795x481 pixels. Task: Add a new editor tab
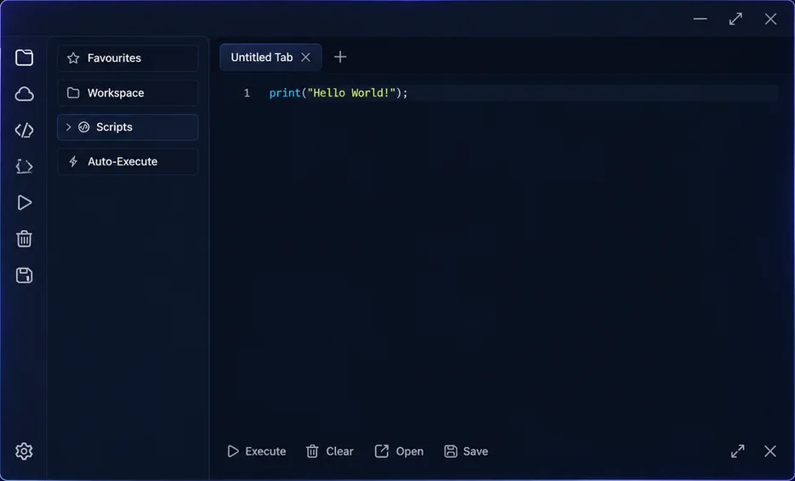(x=340, y=57)
